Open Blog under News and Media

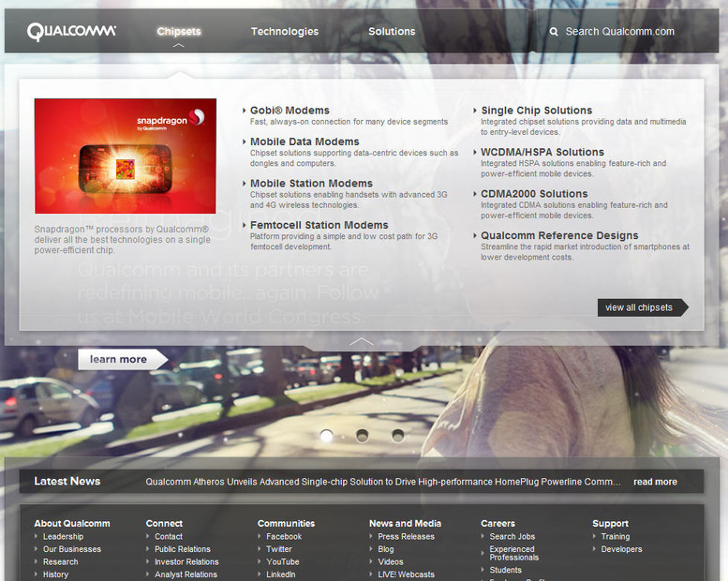pyautogui.click(x=386, y=549)
